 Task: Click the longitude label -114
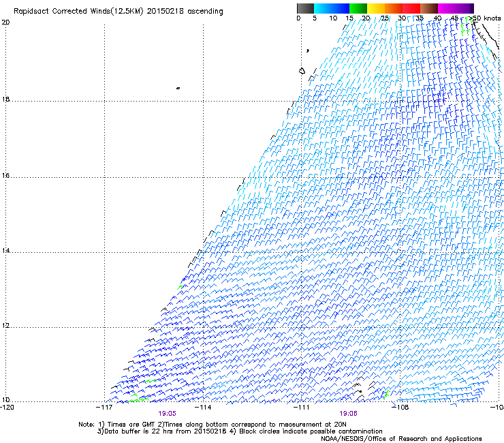pyautogui.click(x=203, y=408)
